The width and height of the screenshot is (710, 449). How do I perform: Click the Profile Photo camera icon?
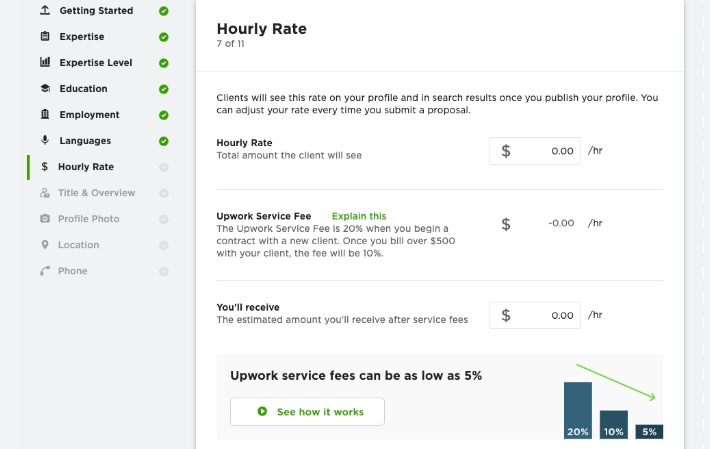[x=45, y=219]
